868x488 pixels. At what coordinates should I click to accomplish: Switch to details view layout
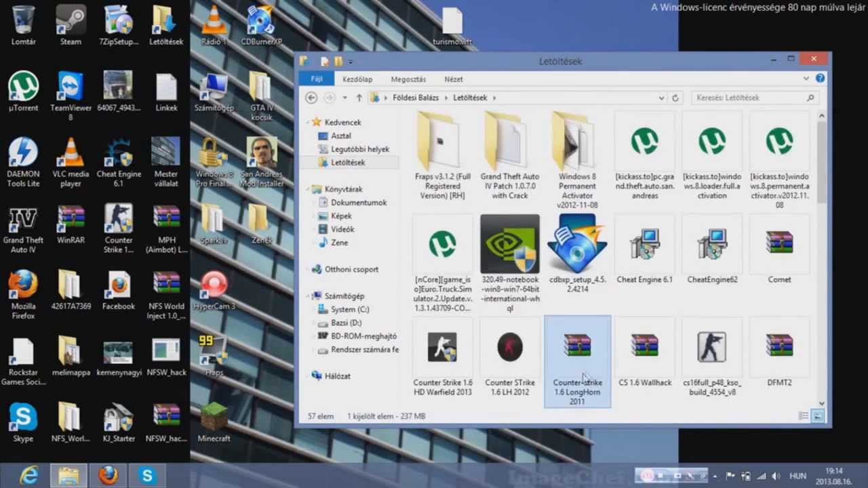pyautogui.click(x=804, y=416)
